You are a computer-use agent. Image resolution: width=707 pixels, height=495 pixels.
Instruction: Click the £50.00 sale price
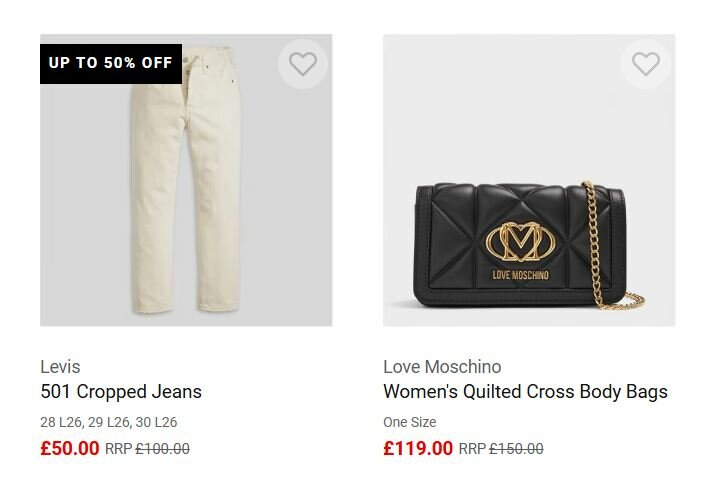coord(70,448)
